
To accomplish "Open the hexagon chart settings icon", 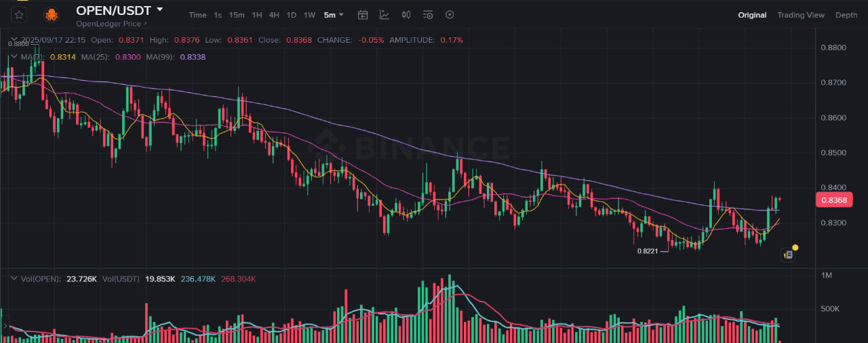I will [450, 15].
